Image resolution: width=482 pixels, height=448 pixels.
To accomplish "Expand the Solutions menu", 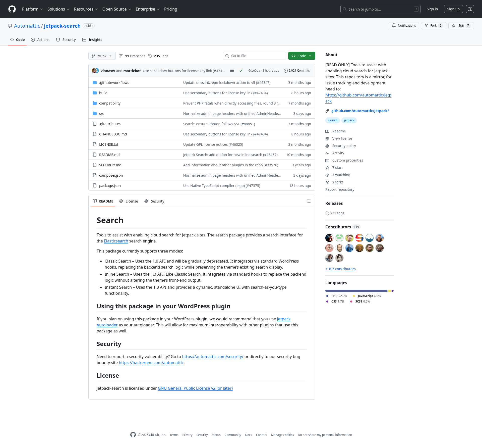I will (58, 9).
